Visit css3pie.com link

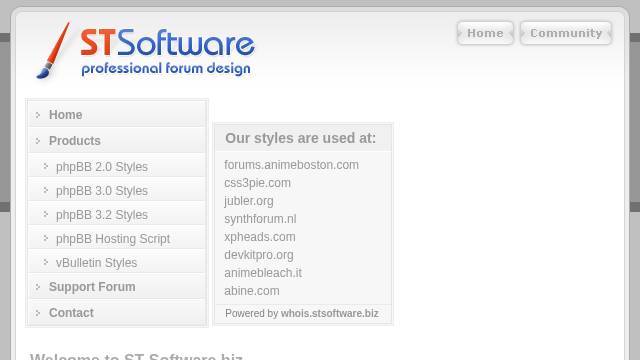[x=258, y=183]
